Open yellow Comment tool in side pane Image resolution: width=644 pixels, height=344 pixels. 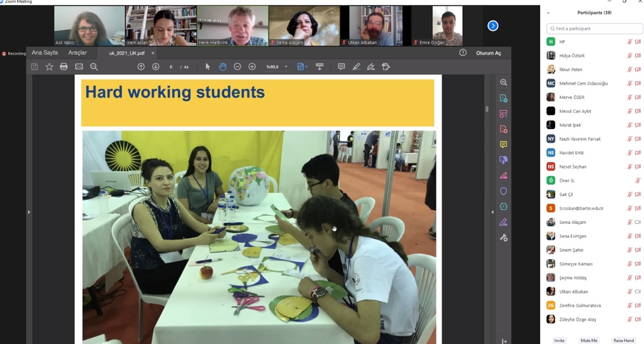tap(504, 145)
